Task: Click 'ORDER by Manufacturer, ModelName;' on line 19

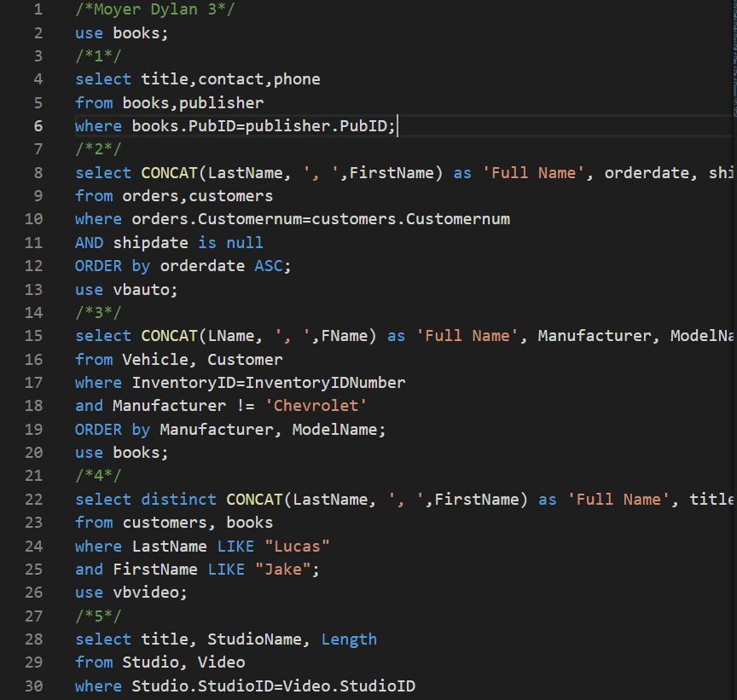Action: 230,430
